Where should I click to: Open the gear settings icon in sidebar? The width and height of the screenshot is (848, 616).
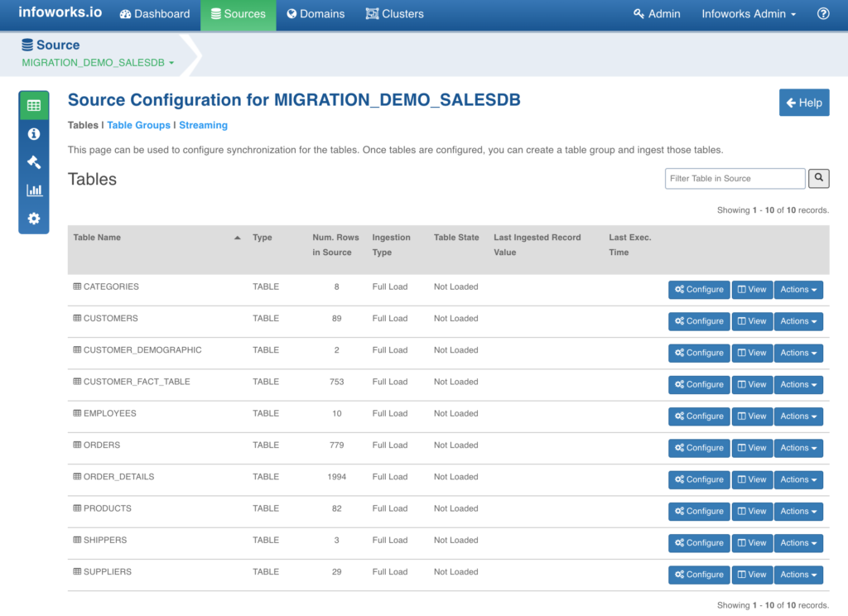tap(33, 218)
